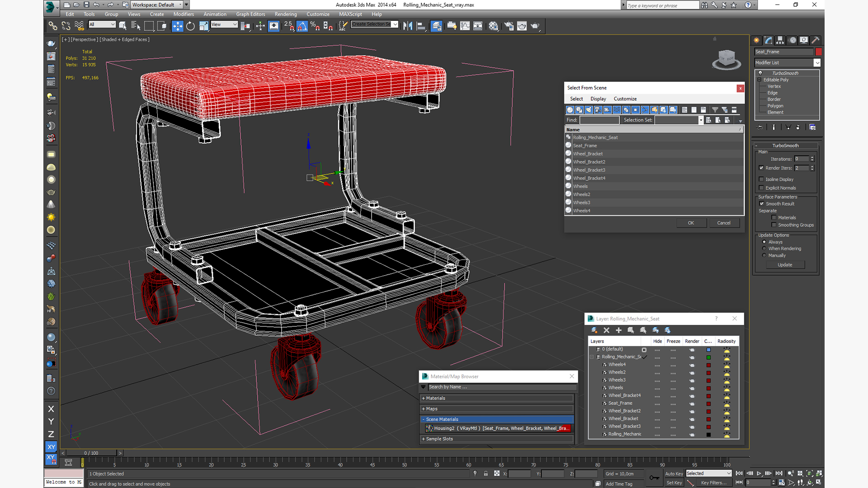The image size is (868, 488).
Task: Open selection filter All dropdown
Action: (102, 24)
